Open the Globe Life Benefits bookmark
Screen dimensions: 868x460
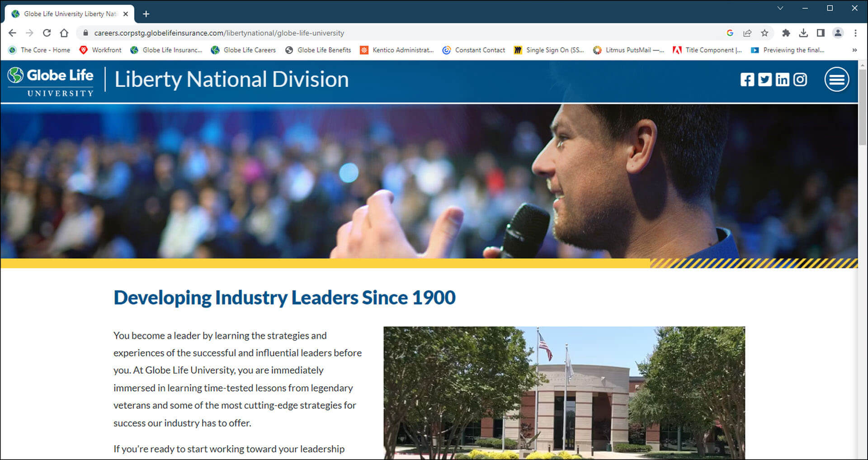[318, 50]
